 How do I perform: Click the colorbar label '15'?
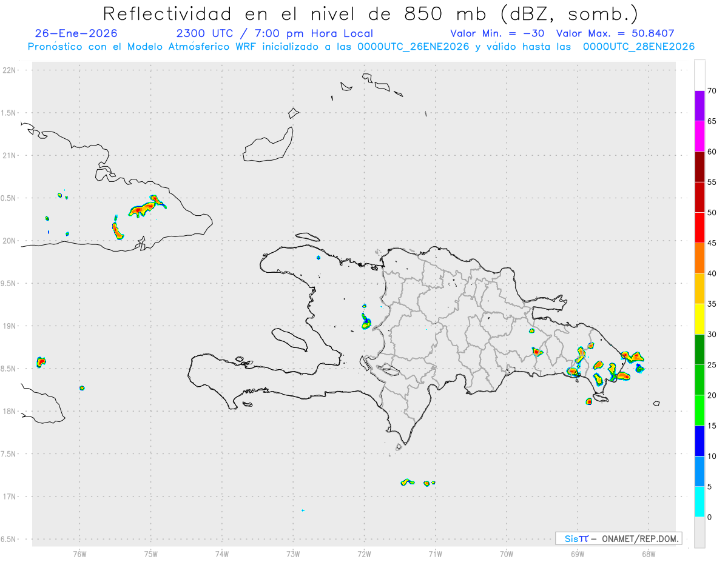point(712,426)
